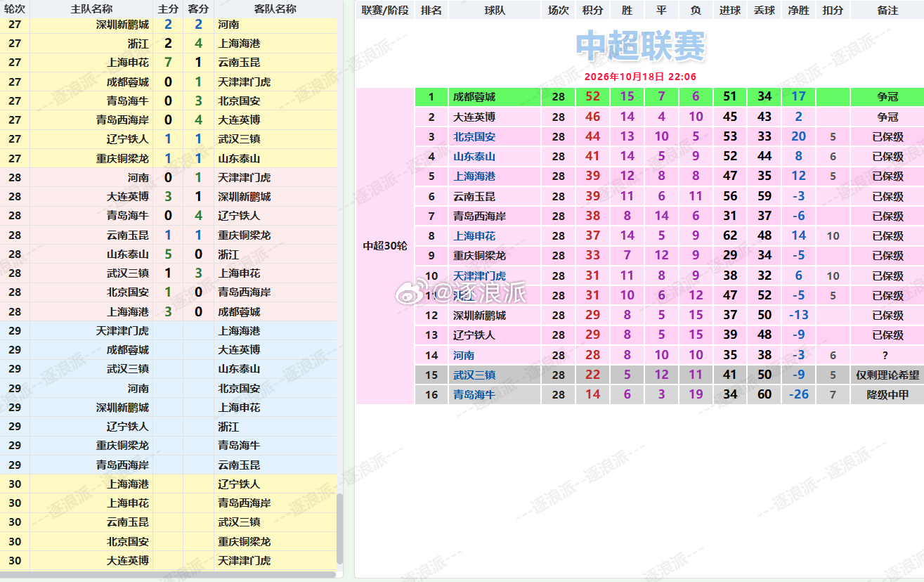This screenshot has width=924, height=582.
Task: Click the 进球 column header
Action: 730,10
